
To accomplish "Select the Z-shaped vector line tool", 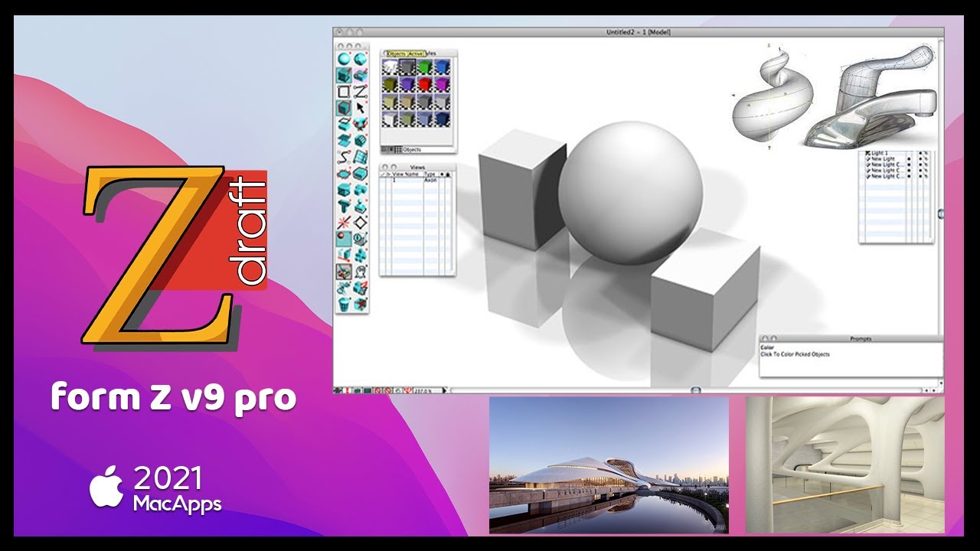I will click(x=361, y=91).
